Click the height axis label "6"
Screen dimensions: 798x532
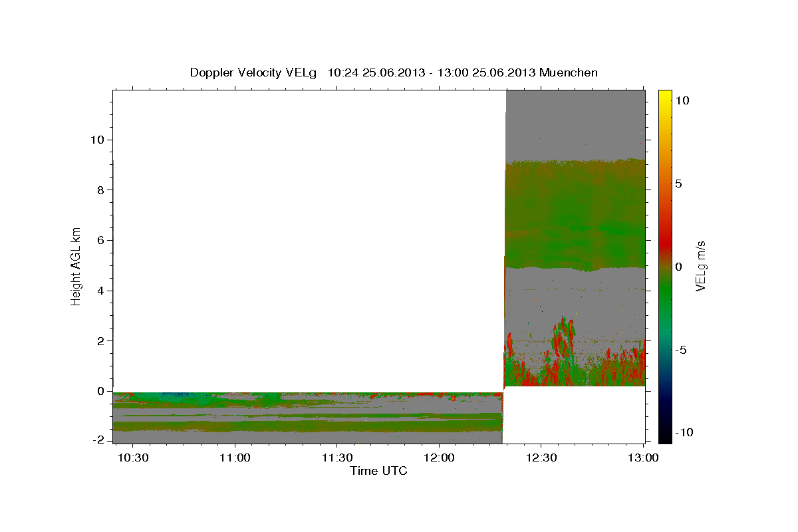pyautogui.click(x=102, y=240)
